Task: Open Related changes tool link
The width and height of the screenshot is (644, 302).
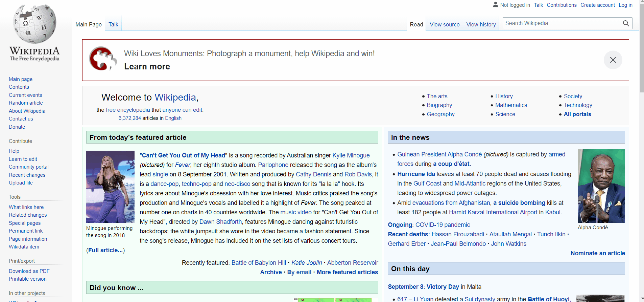Action: click(x=28, y=215)
